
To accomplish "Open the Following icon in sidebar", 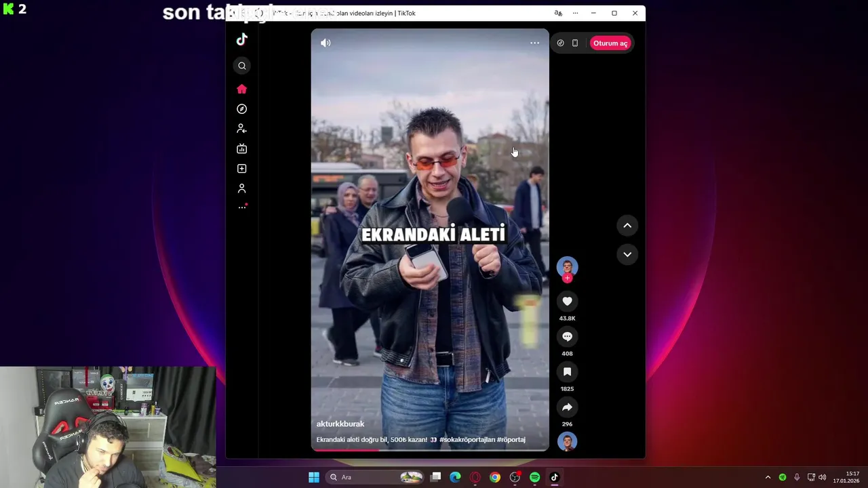I will pos(242,129).
